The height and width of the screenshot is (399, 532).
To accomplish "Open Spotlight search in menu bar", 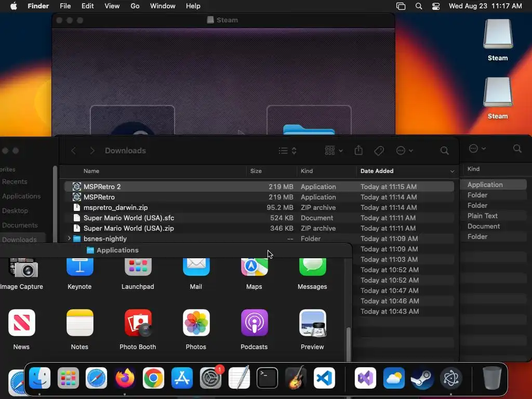I will point(419,6).
